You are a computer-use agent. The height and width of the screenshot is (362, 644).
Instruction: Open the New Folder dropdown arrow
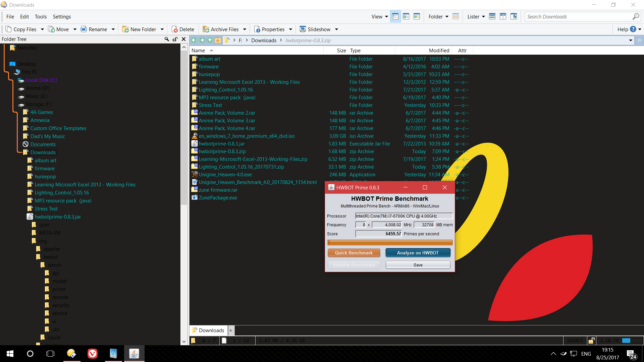pyautogui.click(x=162, y=29)
